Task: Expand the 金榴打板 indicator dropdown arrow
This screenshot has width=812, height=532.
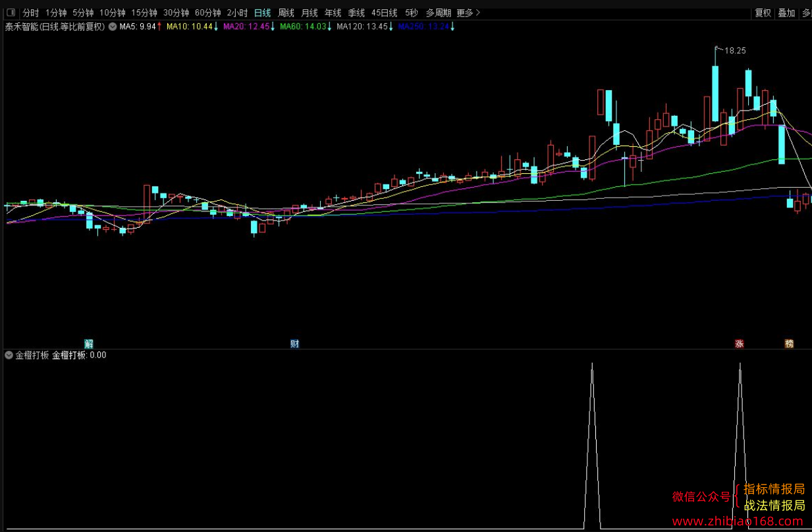Action: pyautogui.click(x=9, y=355)
